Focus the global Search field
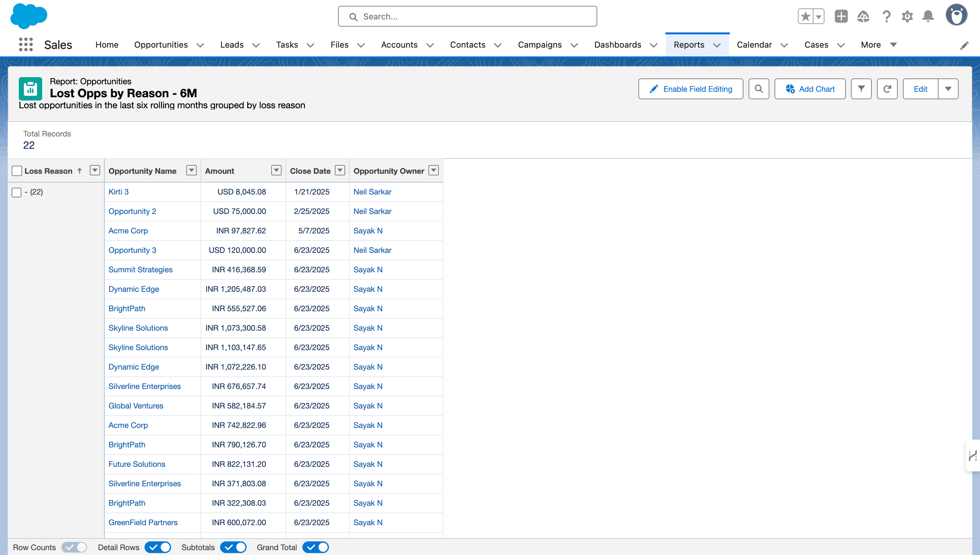The height and width of the screenshot is (555, 980). point(467,17)
